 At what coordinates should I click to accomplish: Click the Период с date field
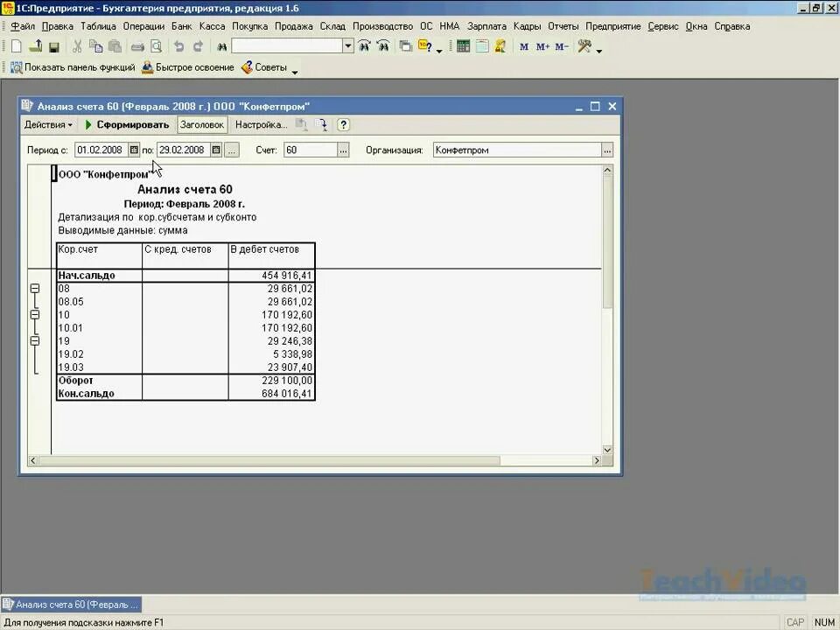click(x=101, y=150)
